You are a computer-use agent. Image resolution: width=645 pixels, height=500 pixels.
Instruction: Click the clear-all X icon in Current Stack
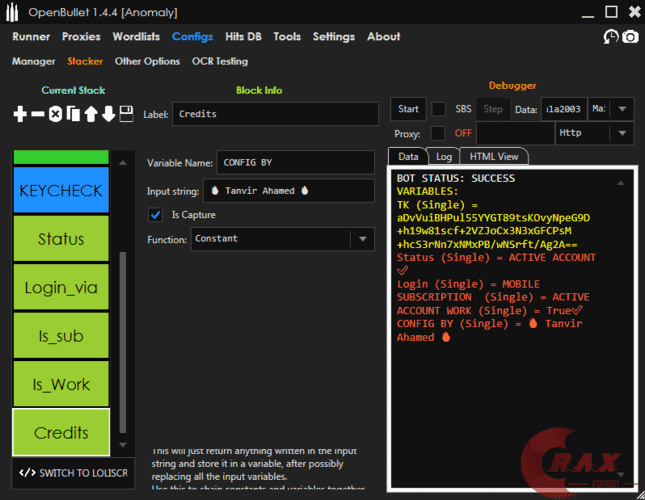pos(56,114)
